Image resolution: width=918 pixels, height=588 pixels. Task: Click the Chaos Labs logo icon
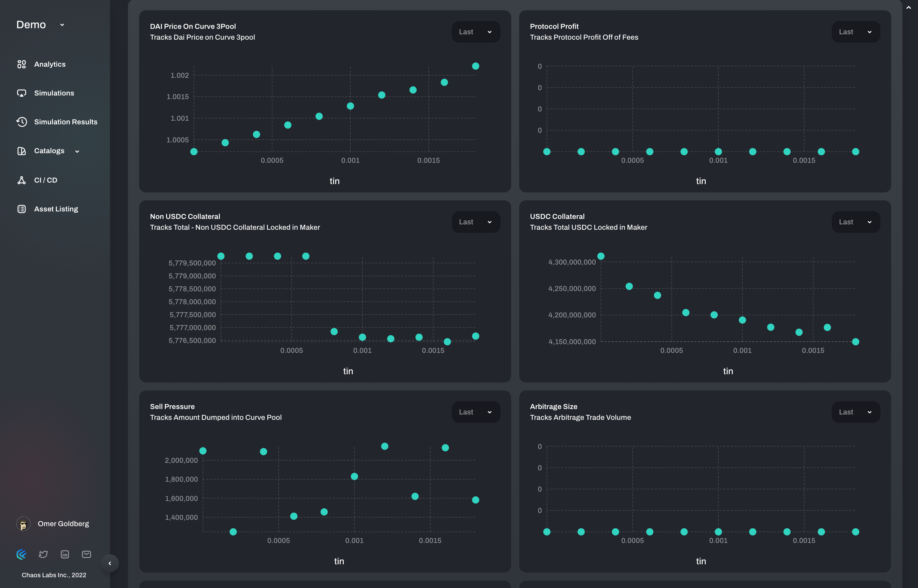[x=21, y=554]
